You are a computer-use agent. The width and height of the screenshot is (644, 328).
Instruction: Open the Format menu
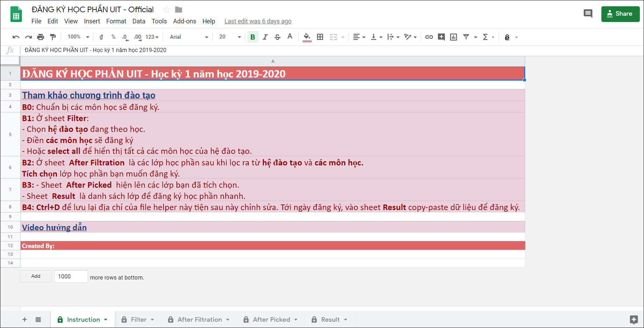pyautogui.click(x=116, y=21)
